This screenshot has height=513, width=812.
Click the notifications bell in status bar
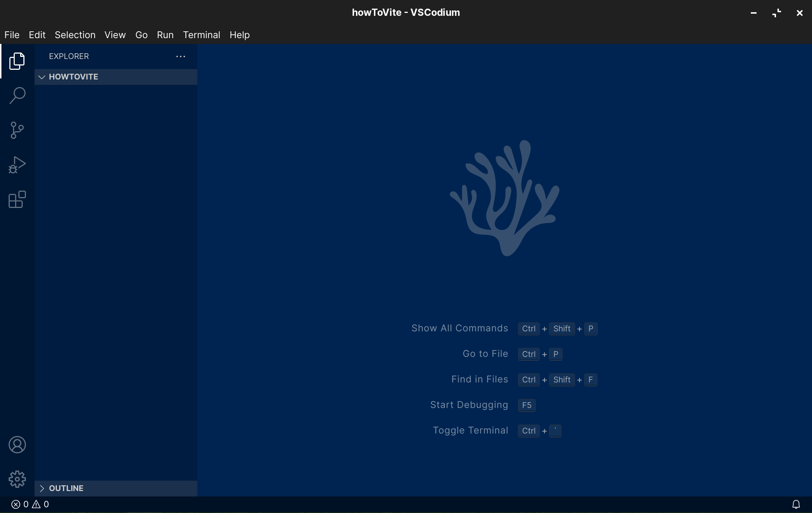click(796, 504)
